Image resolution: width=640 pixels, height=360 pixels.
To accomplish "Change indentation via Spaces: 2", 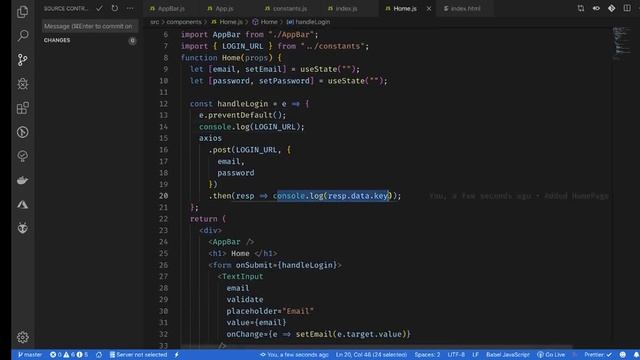I will click(x=427, y=355).
